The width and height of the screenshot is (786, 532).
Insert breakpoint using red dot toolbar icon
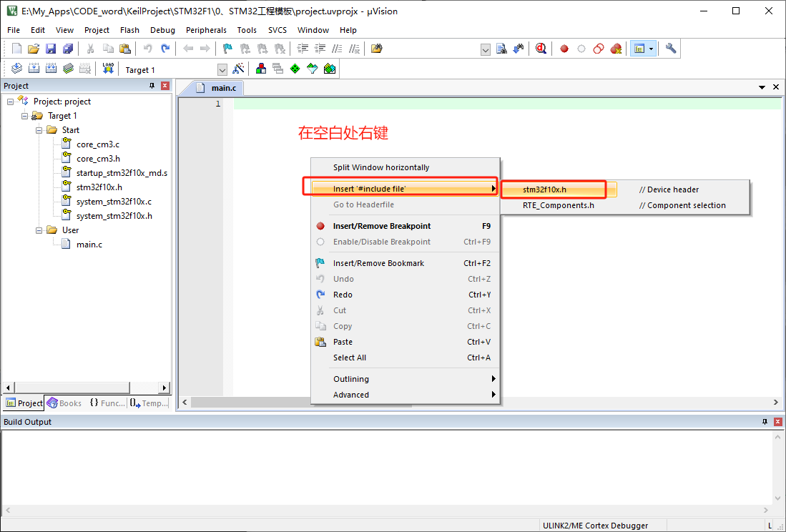point(564,49)
